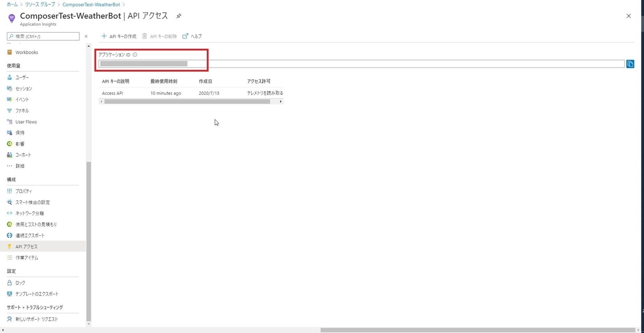Sort by API キーの説明 column
This screenshot has width=644, height=333.
pos(116,82)
